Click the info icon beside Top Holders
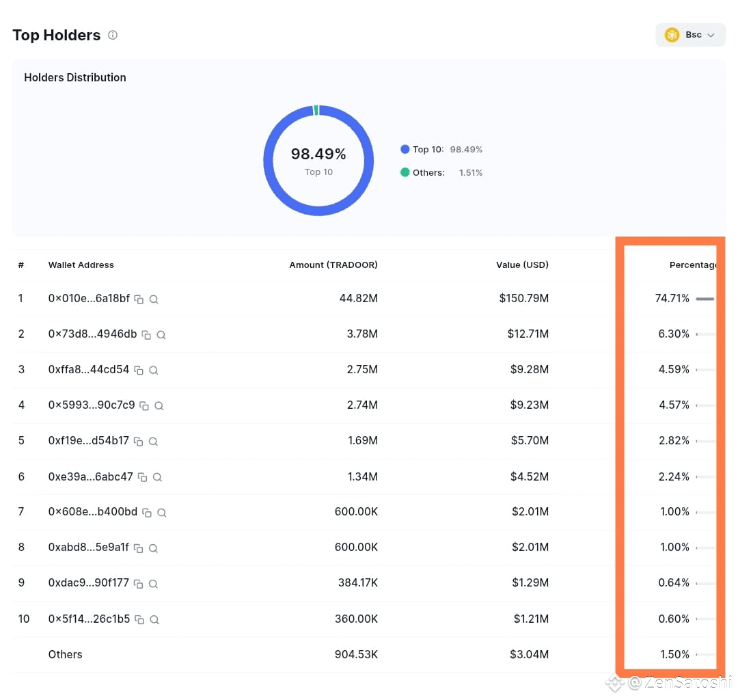Screen dimensions: 738x700 coord(113,35)
